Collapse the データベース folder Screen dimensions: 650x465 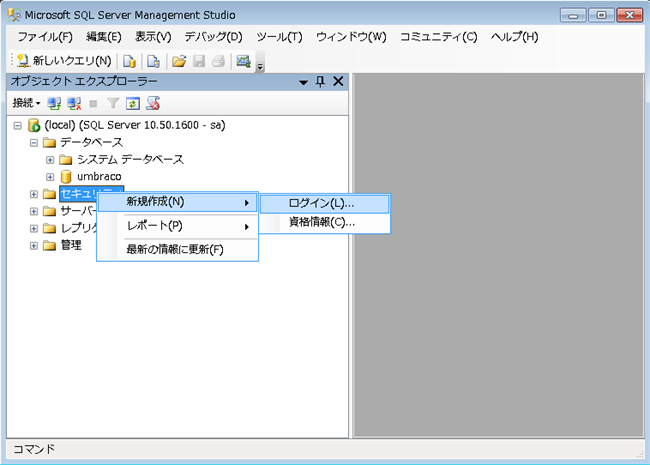point(34,143)
